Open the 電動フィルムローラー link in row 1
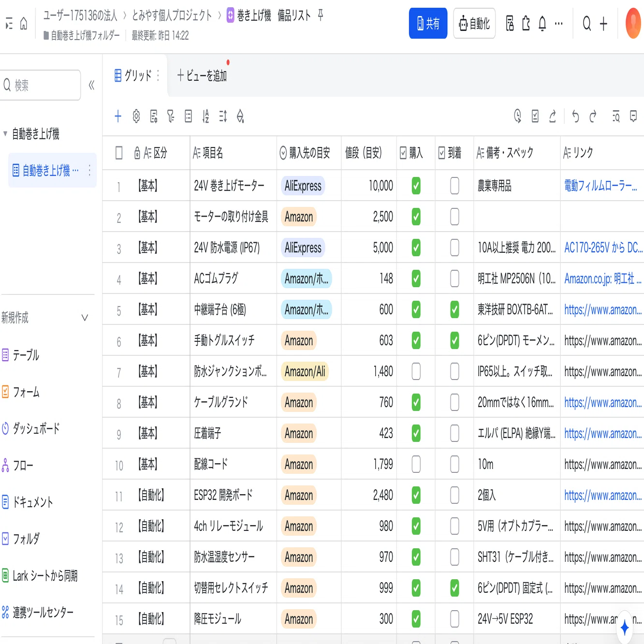 pyautogui.click(x=600, y=186)
